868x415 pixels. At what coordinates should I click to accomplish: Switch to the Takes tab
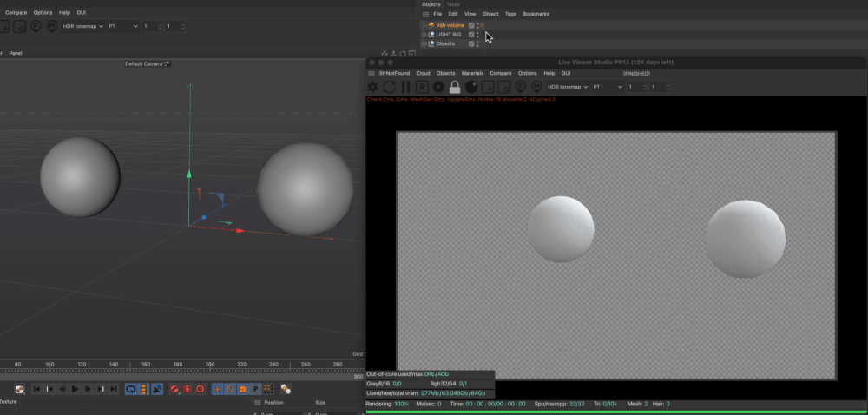click(453, 4)
